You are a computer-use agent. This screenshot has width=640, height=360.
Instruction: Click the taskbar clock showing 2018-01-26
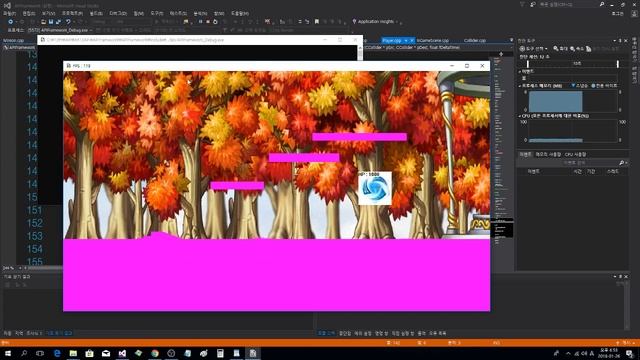tap(609, 353)
